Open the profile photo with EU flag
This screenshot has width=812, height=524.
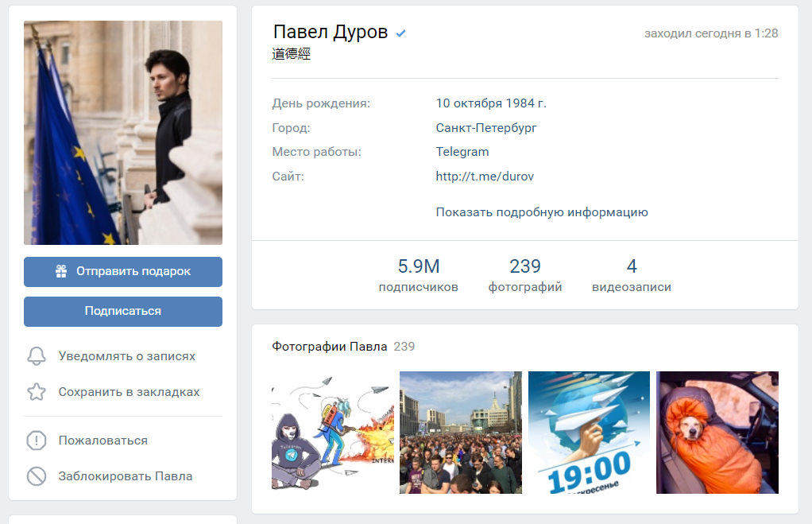(x=123, y=133)
